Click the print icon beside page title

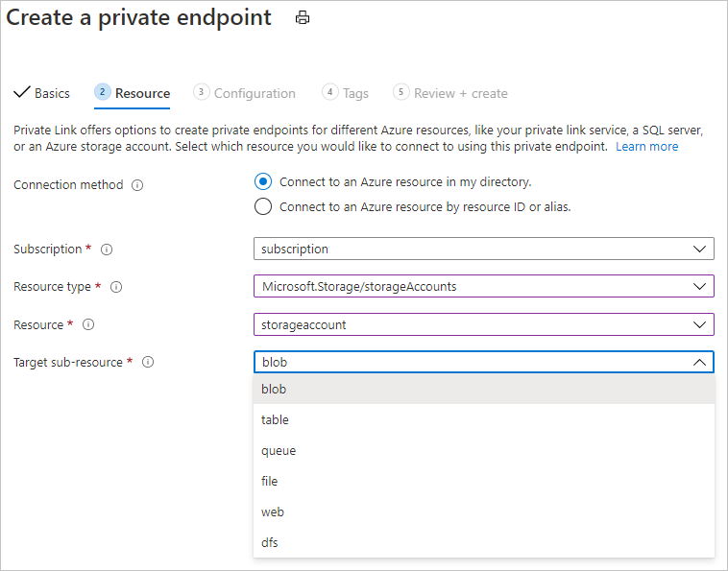coord(303,18)
